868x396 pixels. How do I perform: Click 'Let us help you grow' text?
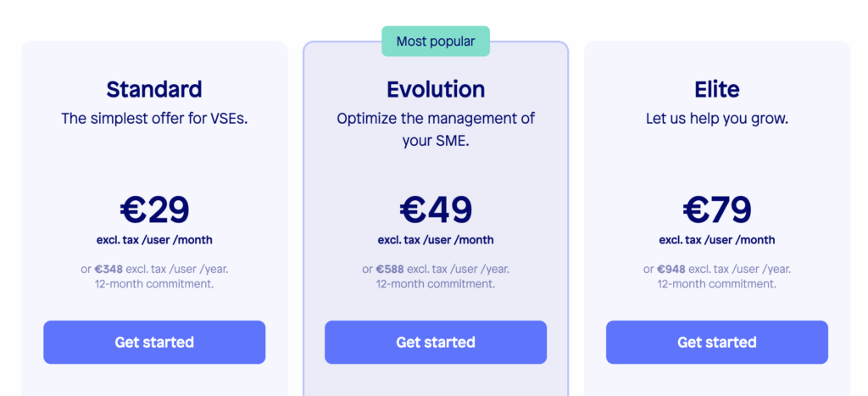pyautogui.click(x=717, y=119)
